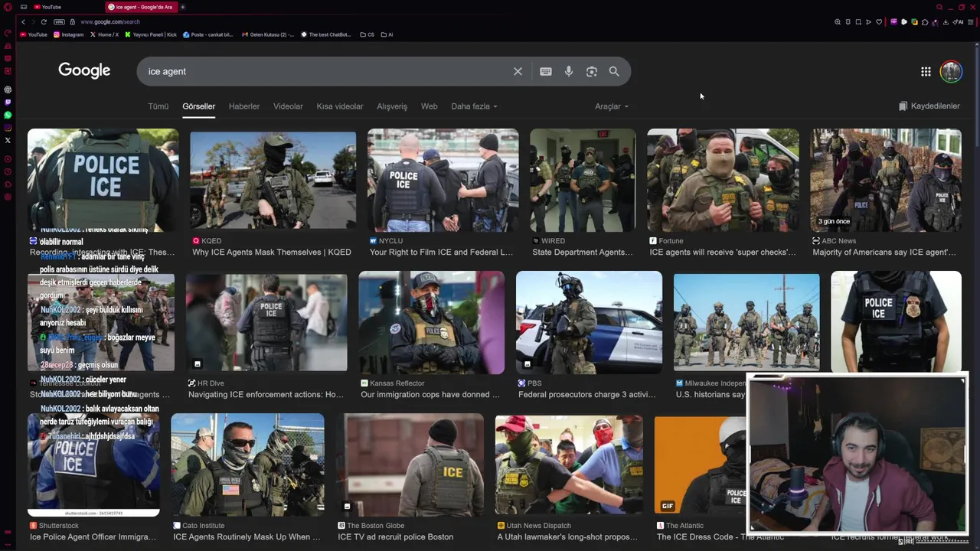The image size is (980, 551).
Task: Click the page zoom magnifier icon
Action: pos(838,22)
